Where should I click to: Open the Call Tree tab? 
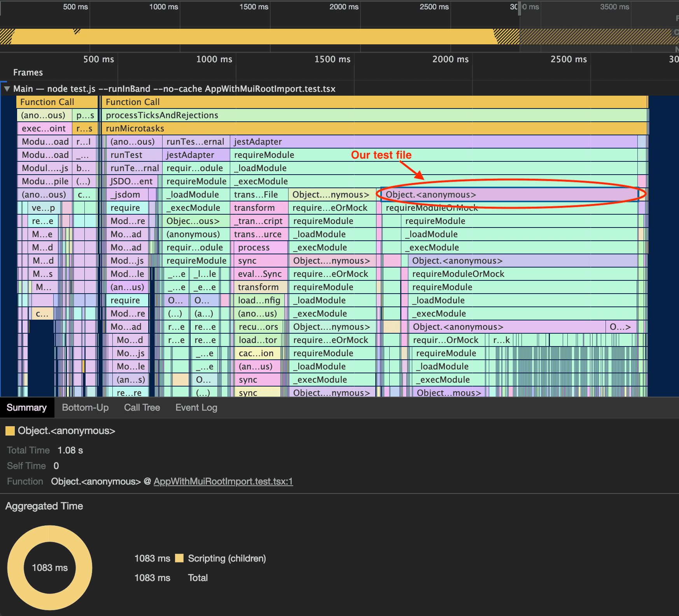click(x=142, y=408)
